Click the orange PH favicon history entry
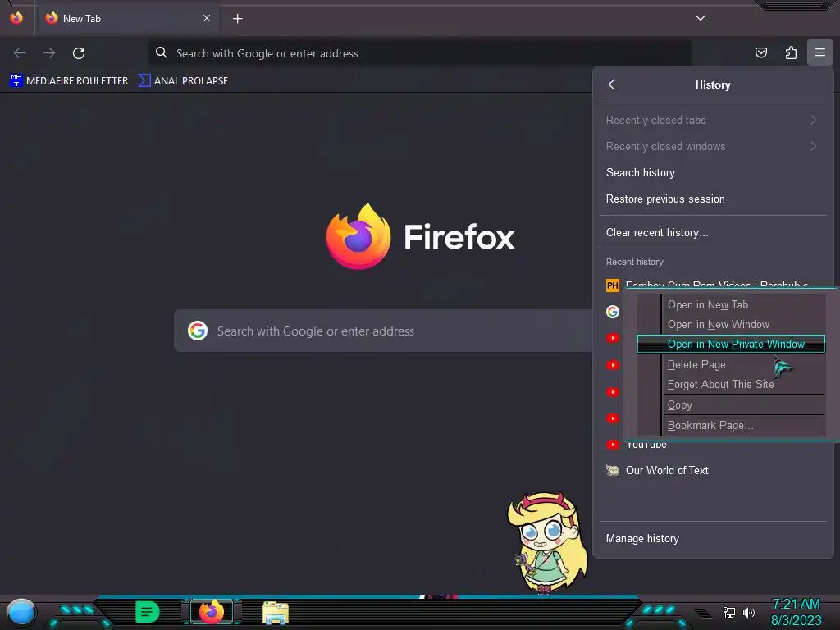This screenshot has height=630, width=840. [612, 285]
